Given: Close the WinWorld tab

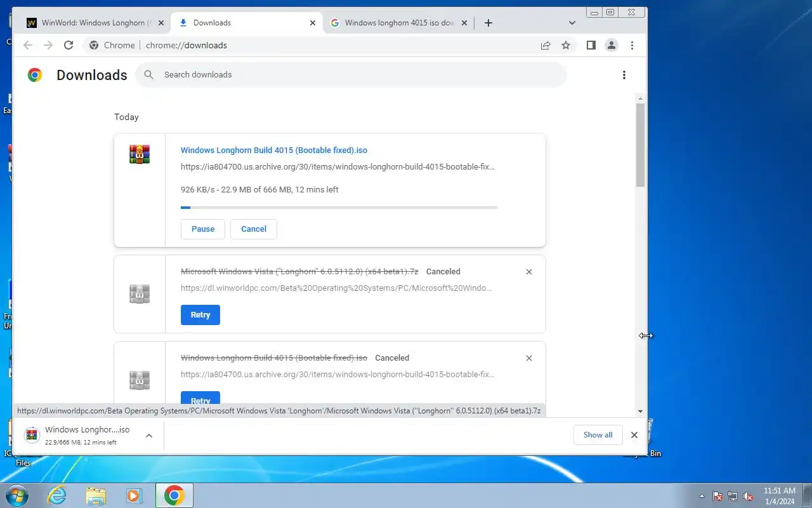Looking at the screenshot, I should tap(161, 23).
